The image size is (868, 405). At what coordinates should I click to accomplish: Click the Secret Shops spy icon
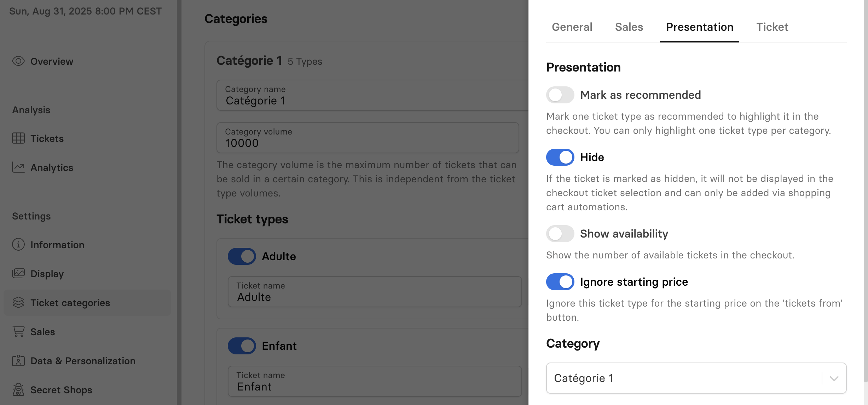tap(18, 390)
